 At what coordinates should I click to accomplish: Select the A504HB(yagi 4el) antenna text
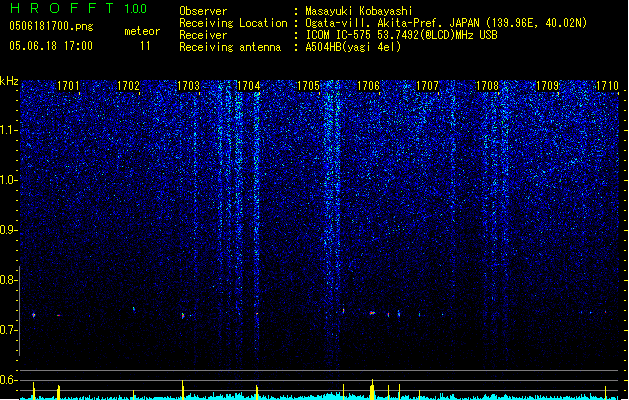(353, 47)
